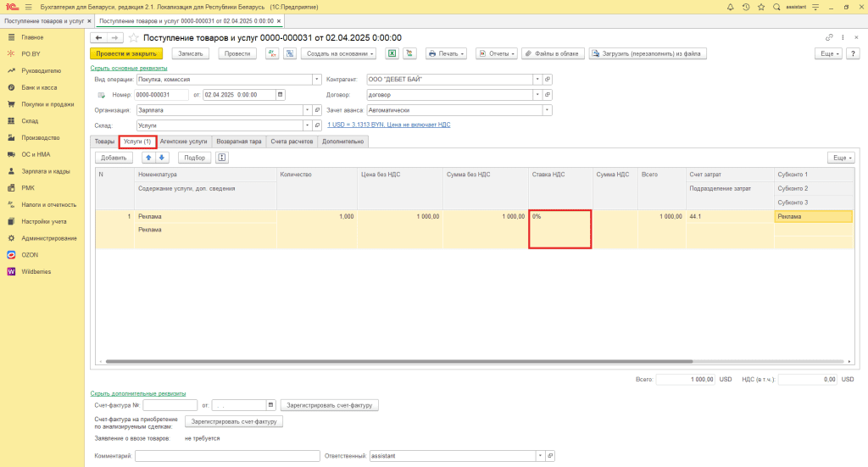
Task: Open the notifications bell
Action: 730,7
